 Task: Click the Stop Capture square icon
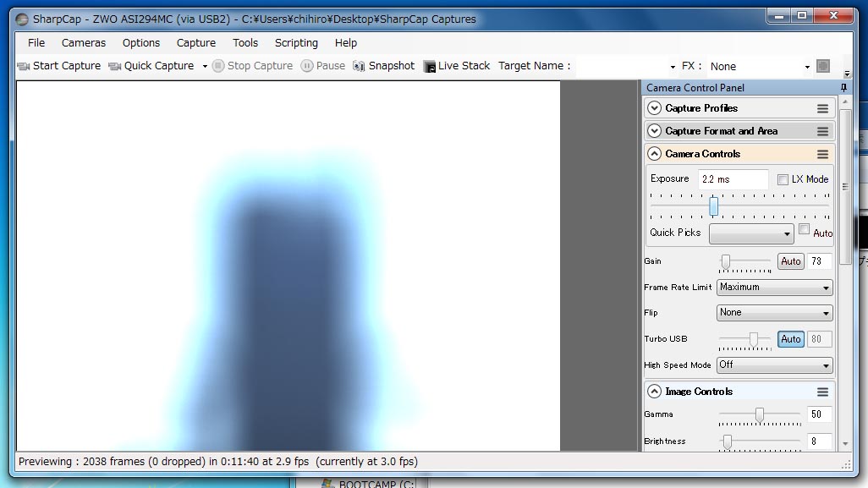coord(218,66)
